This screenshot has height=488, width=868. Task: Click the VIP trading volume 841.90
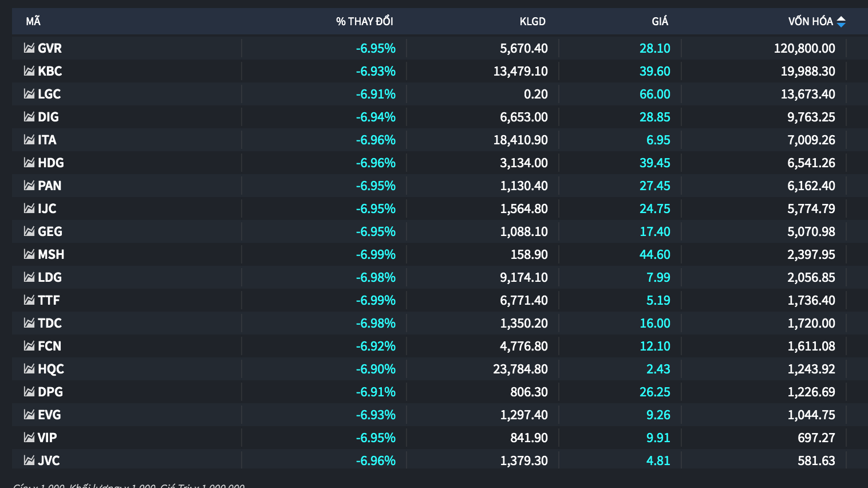[528, 438]
